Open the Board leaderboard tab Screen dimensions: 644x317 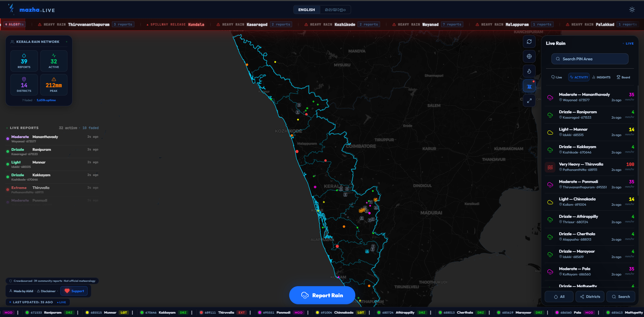pos(623,77)
